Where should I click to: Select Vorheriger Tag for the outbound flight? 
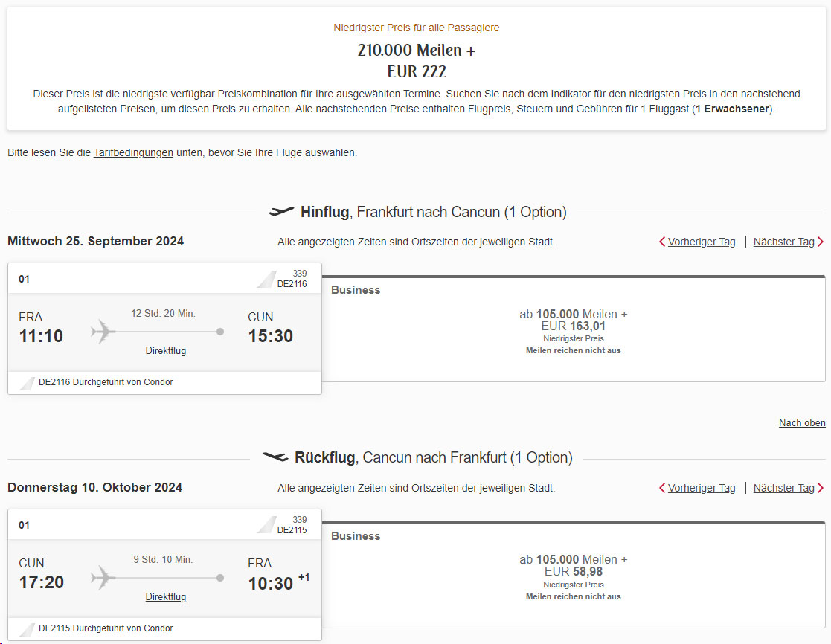click(x=702, y=242)
